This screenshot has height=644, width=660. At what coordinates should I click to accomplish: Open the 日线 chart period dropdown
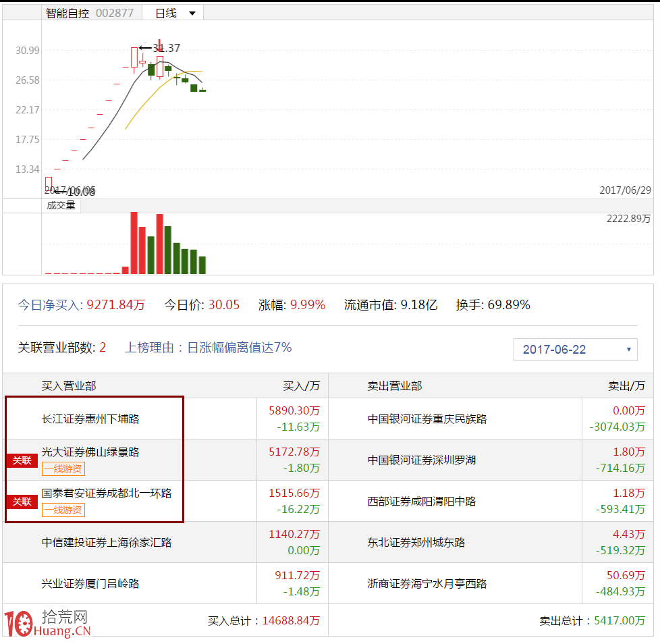point(175,13)
